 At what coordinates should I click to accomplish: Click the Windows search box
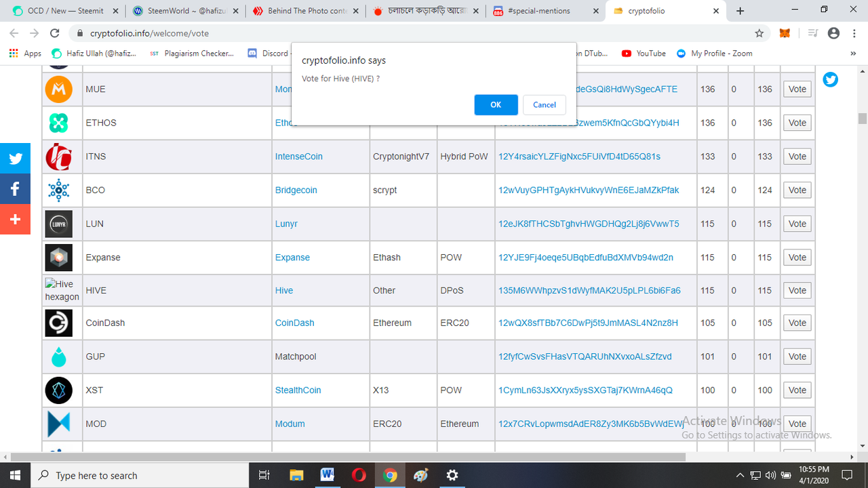pyautogui.click(x=141, y=475)
